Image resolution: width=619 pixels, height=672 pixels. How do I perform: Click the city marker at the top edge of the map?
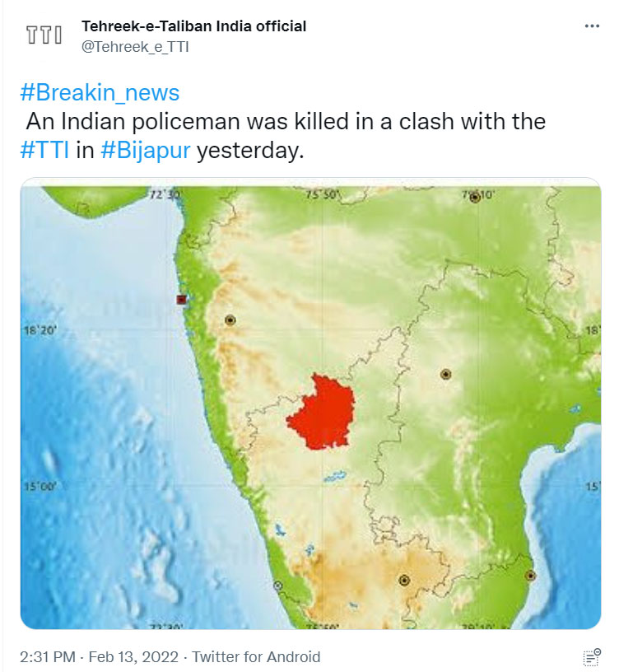[474, 198]
